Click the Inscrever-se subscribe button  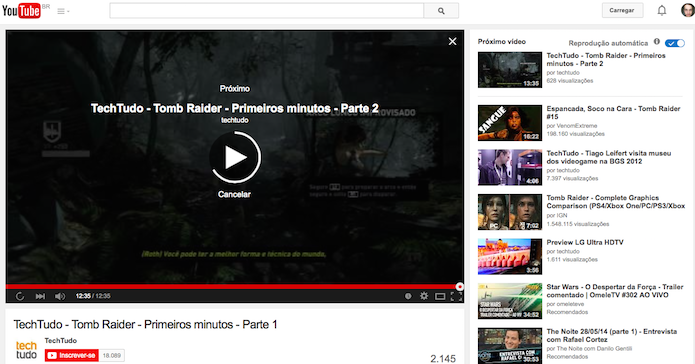71,355
